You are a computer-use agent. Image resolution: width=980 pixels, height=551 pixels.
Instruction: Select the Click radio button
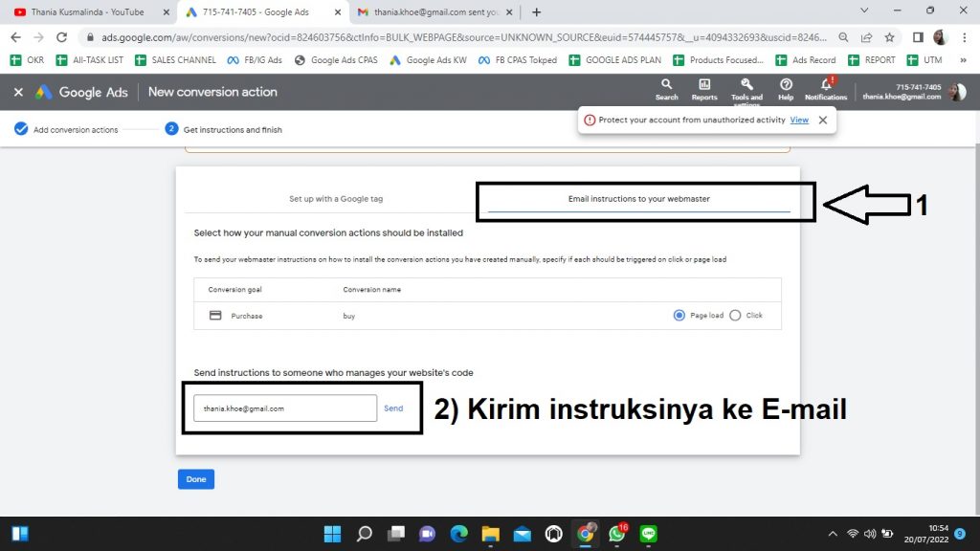coord(735,316)
